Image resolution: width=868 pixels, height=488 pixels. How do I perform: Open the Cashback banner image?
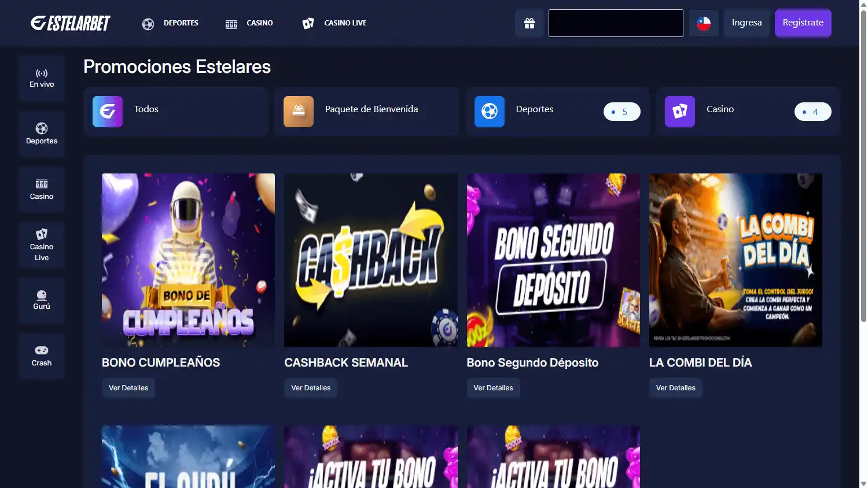tap(371, 260)
